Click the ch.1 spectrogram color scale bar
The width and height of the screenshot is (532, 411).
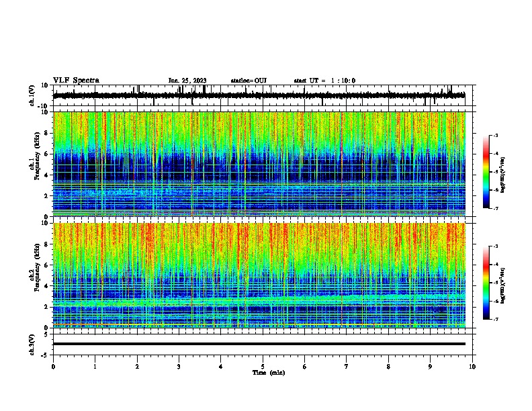(x=486, y=172)
